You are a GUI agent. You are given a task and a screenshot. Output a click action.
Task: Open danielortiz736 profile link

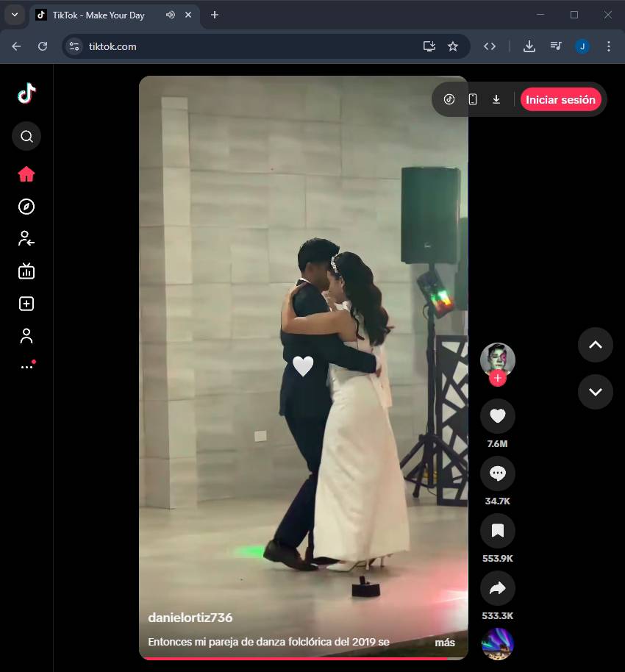click(x=190, y=618)
